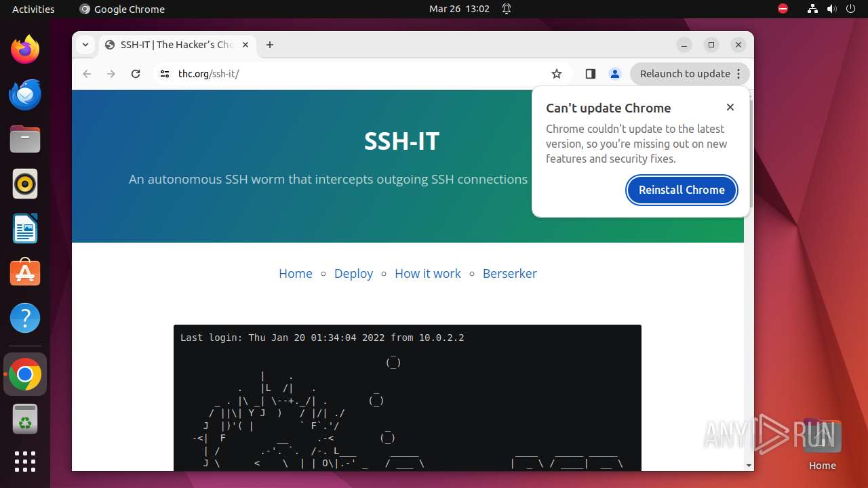The height and width of the screenshot is (488, 868).
Task: Click the Reinstall Chrome button
Action: point(682,190)
